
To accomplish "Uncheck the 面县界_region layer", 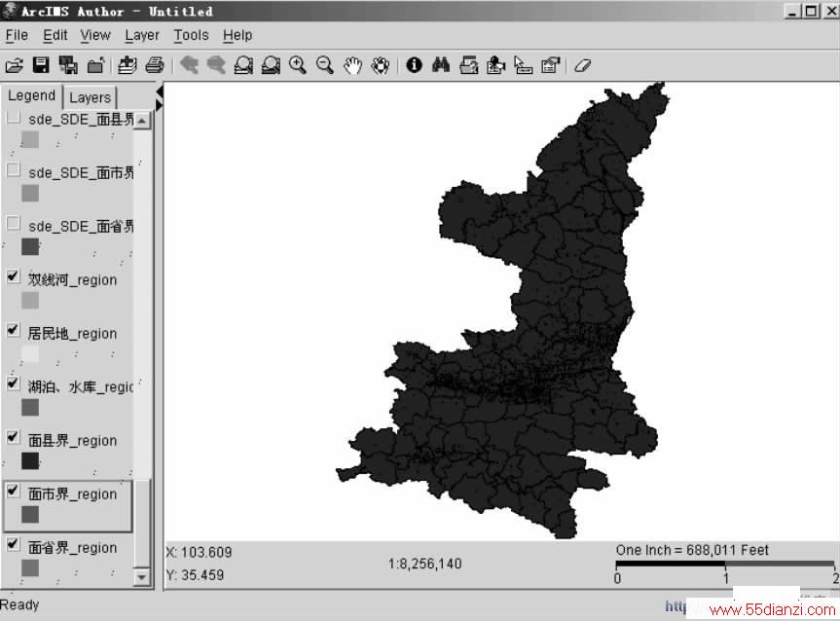I will coord(14,437).
